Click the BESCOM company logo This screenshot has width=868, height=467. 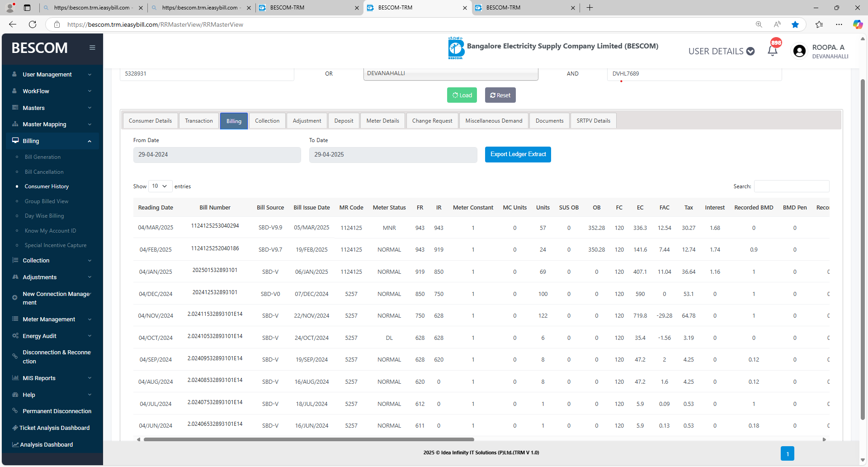[456, 48]
